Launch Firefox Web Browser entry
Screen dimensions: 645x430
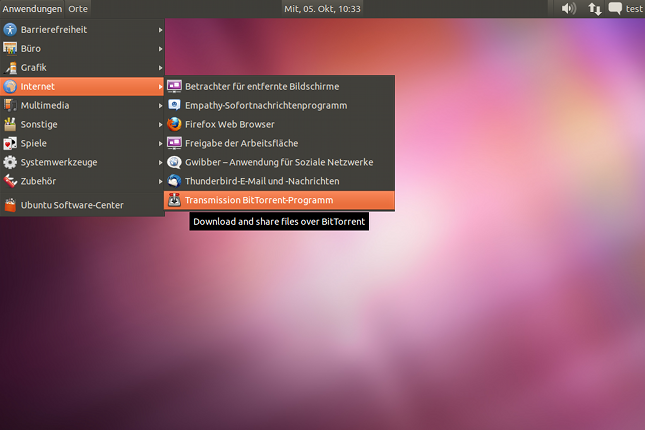click(279, 124)
